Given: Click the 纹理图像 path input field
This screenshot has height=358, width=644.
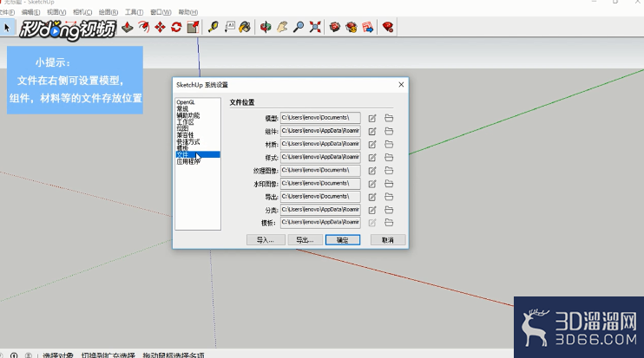Looking at the screenshot, I should pos(320,170).
